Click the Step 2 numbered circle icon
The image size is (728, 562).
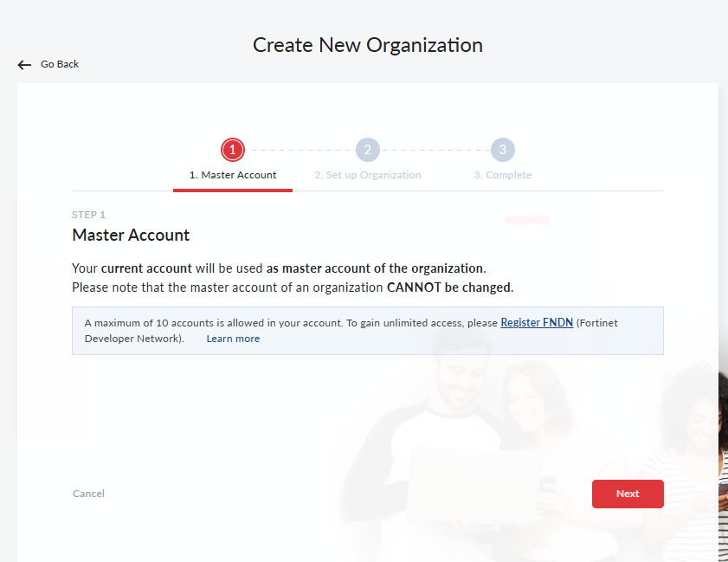367,149
